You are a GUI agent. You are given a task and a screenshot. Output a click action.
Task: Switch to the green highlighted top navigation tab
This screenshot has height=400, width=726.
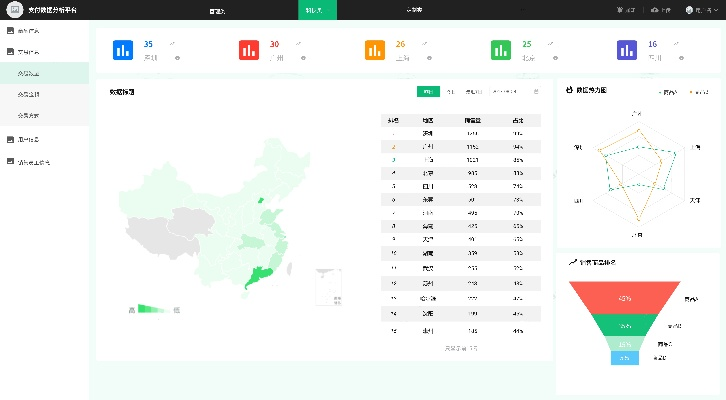pyautogui.click(x=317, y=10)
